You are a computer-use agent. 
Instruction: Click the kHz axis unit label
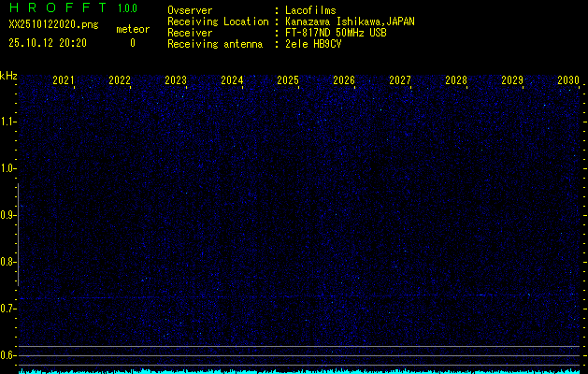click(x=8, y=75)
